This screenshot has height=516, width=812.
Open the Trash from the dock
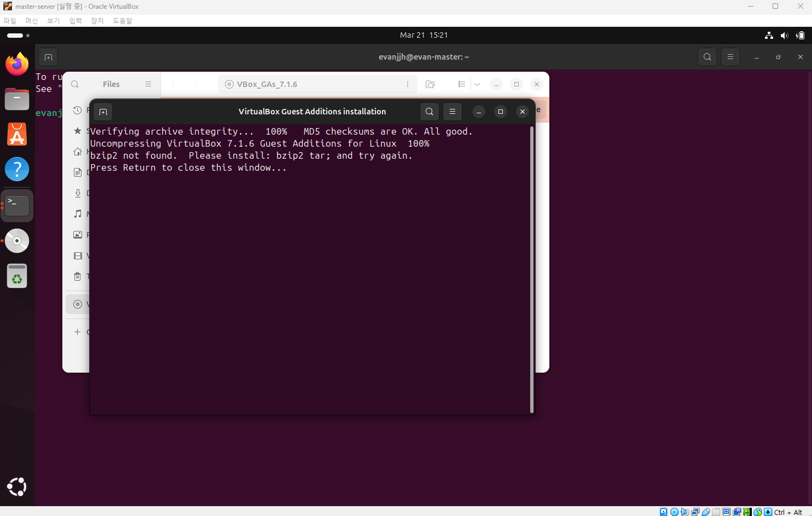pos(17,276)
